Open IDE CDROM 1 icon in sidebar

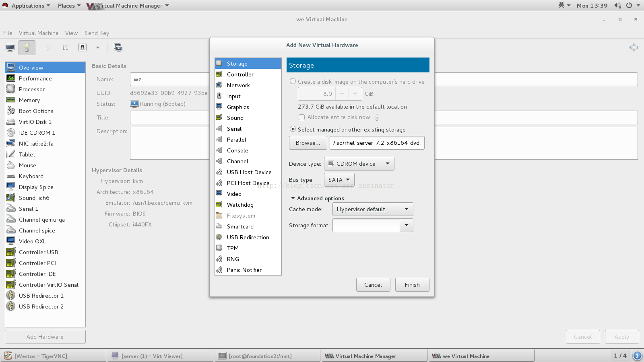(x=11, y=132)
